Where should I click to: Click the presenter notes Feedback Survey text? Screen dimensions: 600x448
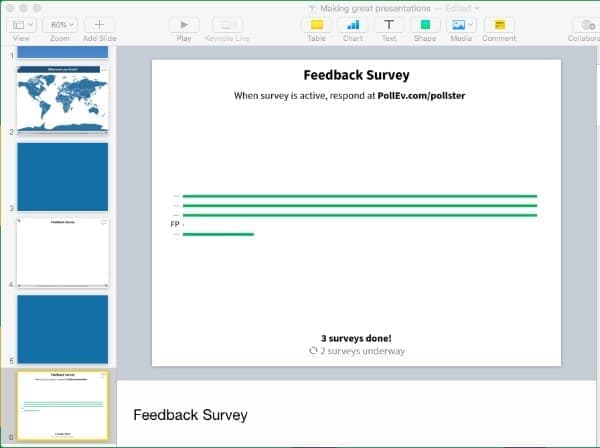point(190,414)
